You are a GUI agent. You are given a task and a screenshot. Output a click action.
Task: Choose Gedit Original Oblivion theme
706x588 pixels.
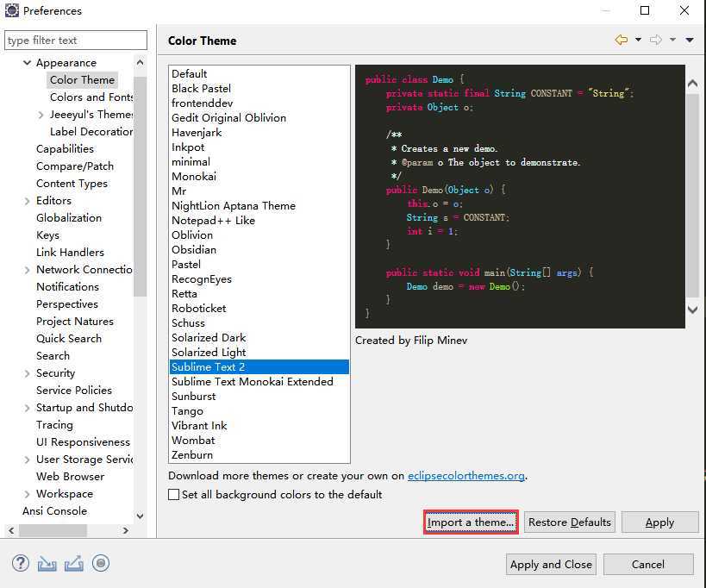(259, 117)
